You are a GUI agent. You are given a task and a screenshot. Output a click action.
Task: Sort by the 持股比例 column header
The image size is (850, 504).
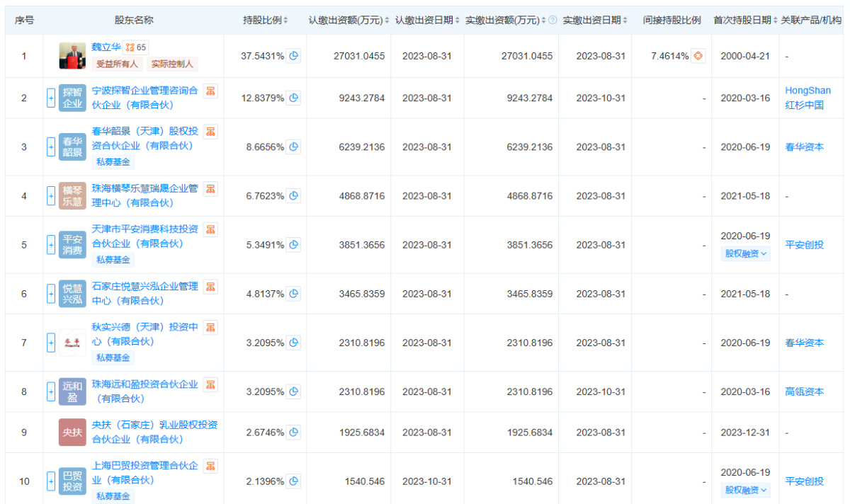click(x=266, y=21)
